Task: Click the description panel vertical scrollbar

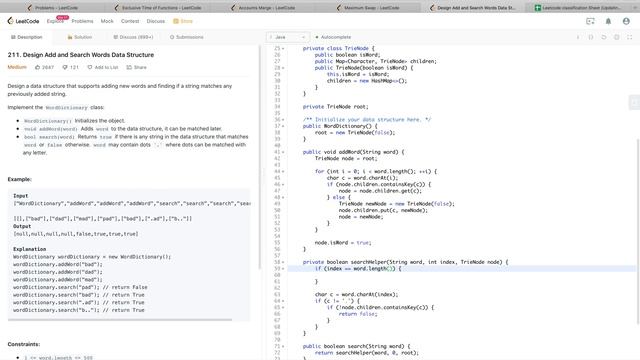Action: click(x=260, y=157)
